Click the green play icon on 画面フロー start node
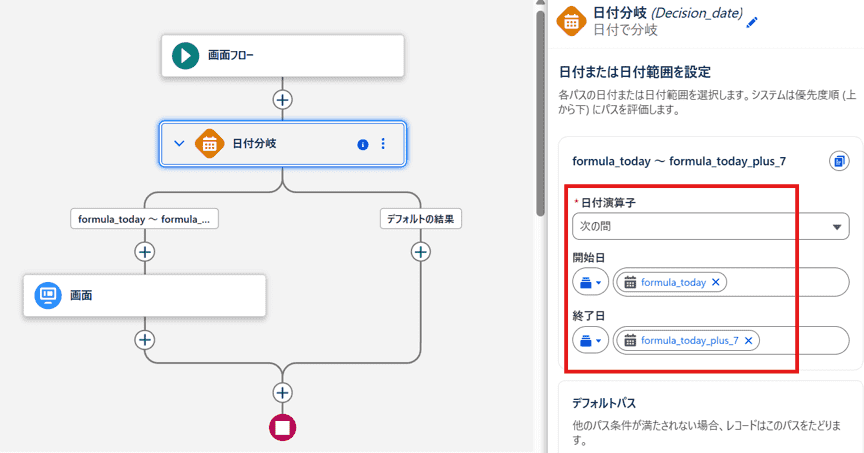 tap(185, 56)
